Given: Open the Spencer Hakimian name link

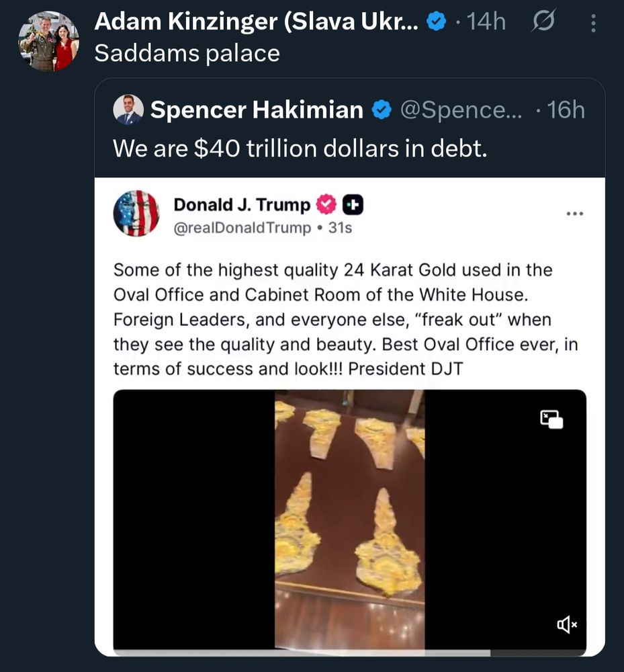Looking at the screenshot, I should [x=257, y=110].
